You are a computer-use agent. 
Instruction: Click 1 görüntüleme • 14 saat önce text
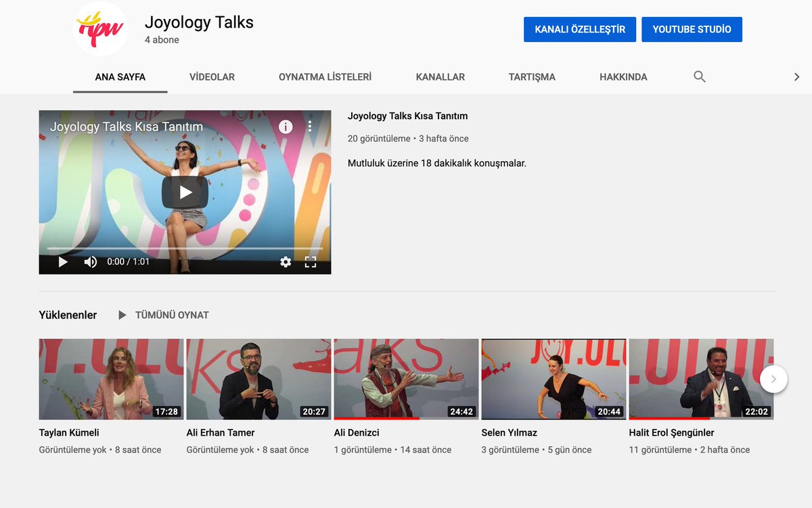[392, 450]
